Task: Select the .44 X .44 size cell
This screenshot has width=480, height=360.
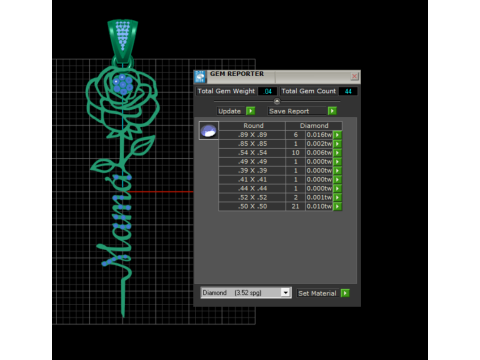Action: point(252,189)
